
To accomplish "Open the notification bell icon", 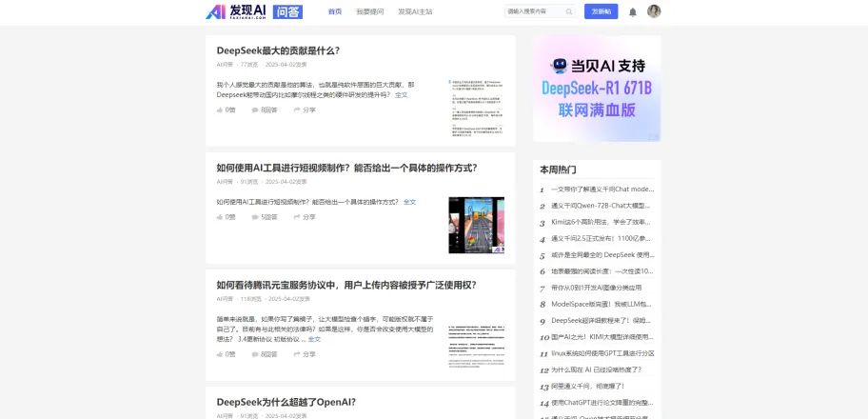I will [x=633, y=12].
